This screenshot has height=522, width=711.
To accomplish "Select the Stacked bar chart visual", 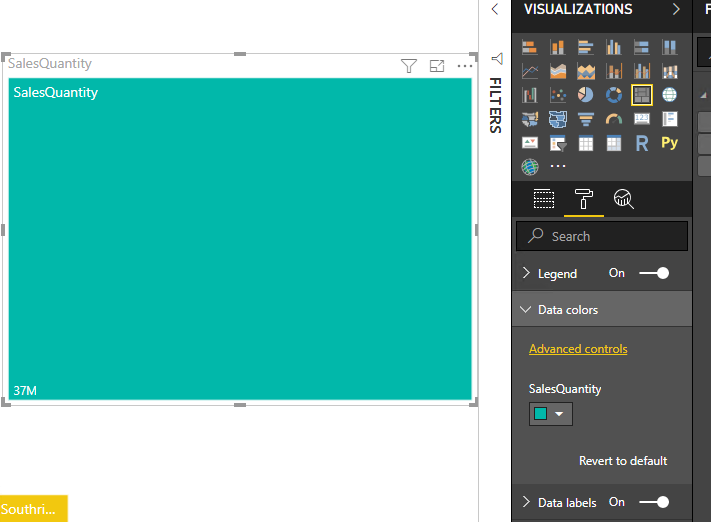I will pos(530,47).
